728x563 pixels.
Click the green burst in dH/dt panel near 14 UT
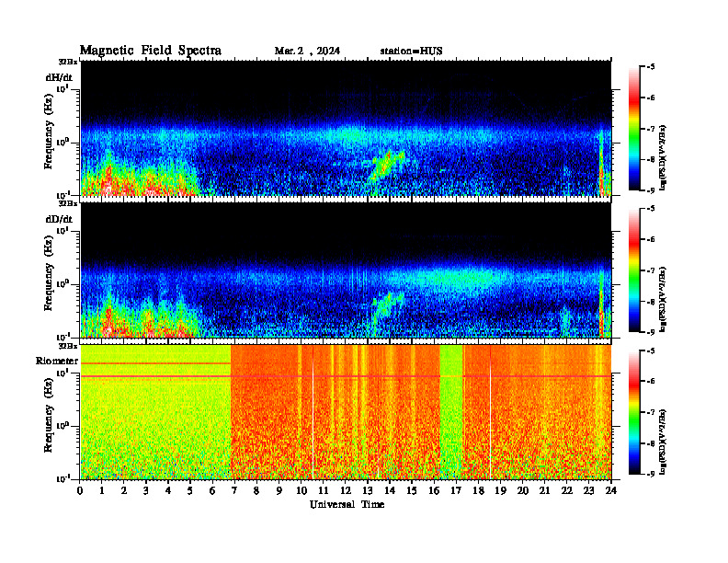(x=386, y=166)
